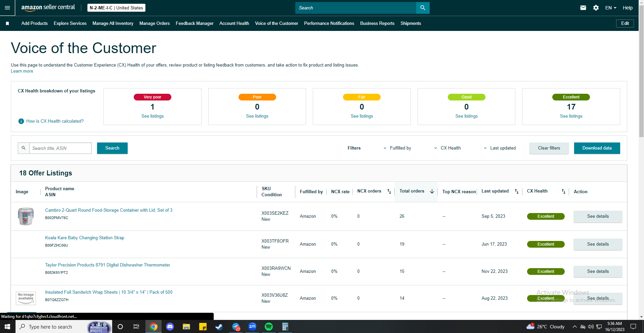
Task: Click the Cambro container product image
Action: 26,216
